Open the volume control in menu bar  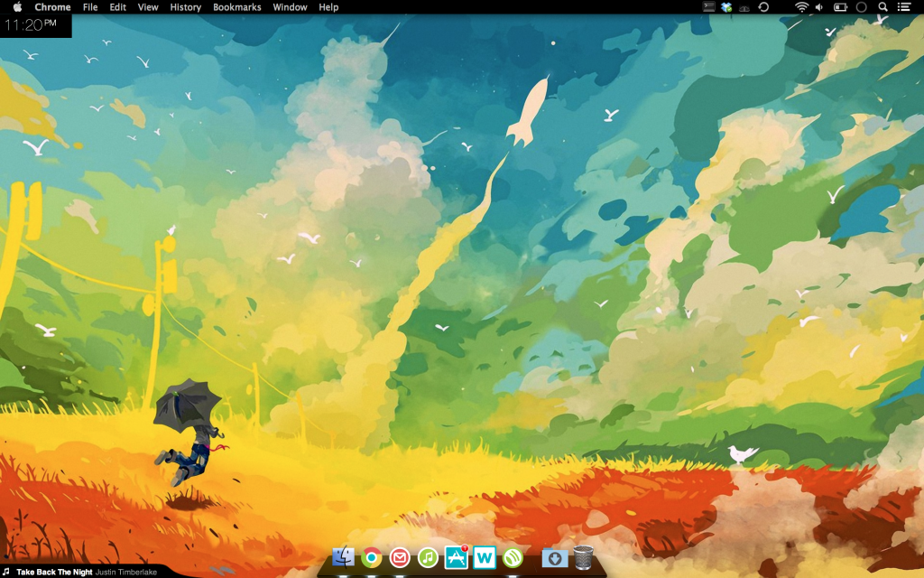point(819,7)
